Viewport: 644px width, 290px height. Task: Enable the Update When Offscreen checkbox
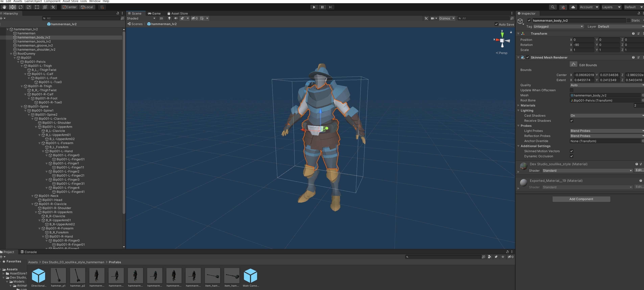[x=571, y=90]
